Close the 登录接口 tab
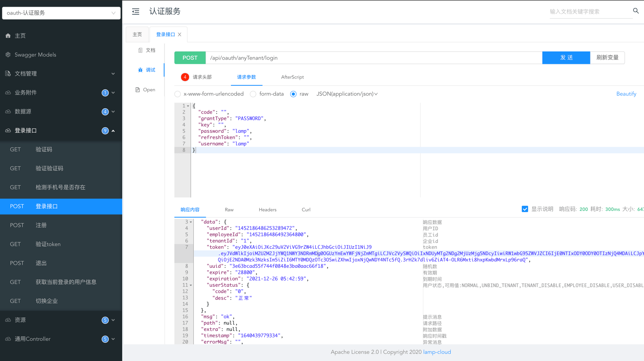Screen dimensions: 644x361 (x=180, y=34)
